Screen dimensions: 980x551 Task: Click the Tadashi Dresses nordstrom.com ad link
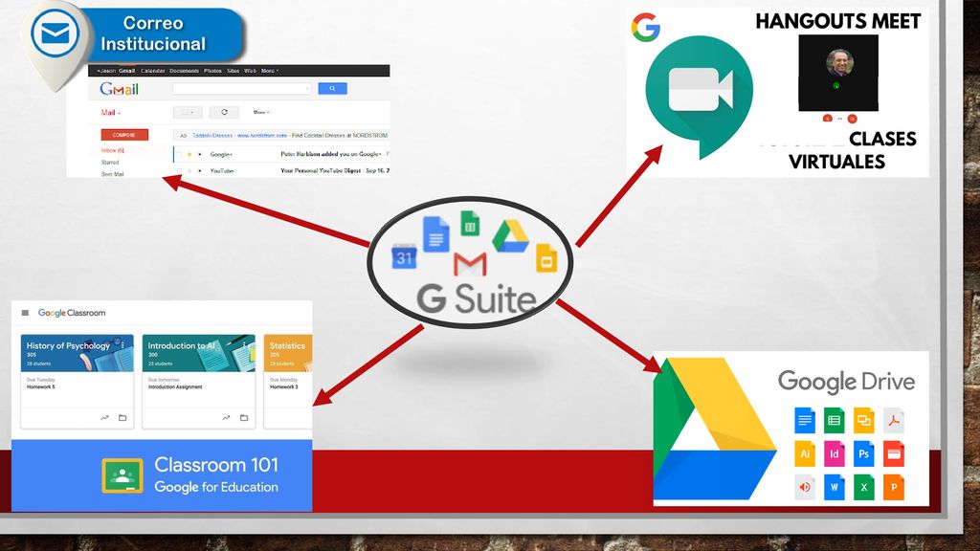(239, 135)
